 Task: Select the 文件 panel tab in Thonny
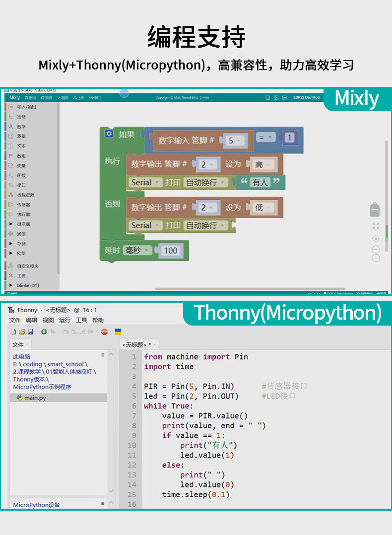[x=20, y=344]
